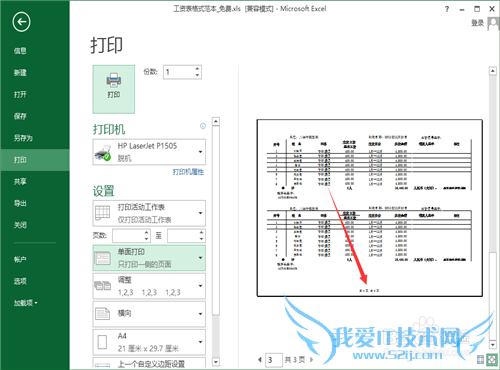Select 新建 (New) in the sidebar

[x=20, y=72]
